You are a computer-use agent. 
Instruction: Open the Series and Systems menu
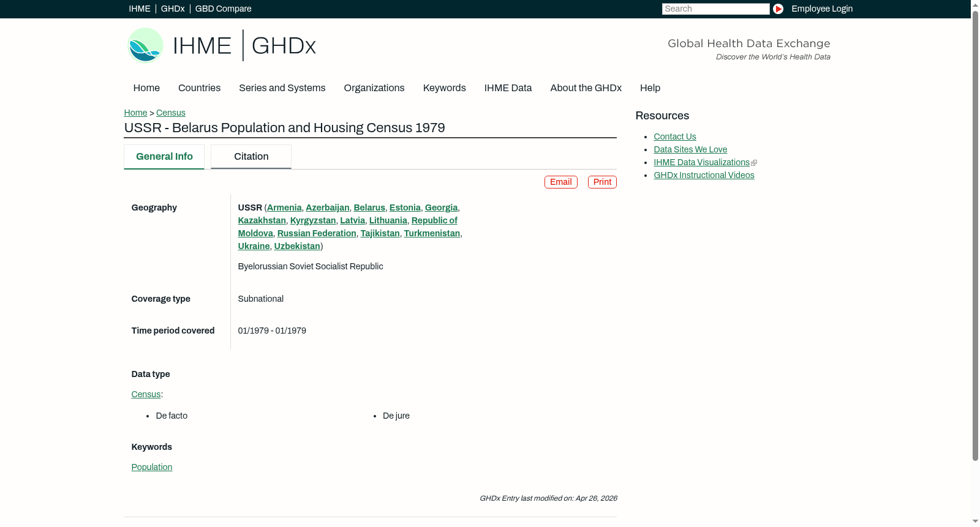(x=282, y=88)
